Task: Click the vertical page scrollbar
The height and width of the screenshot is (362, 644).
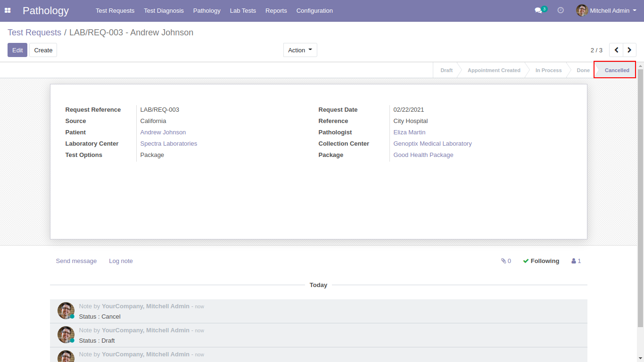Action: coord(640,198)
